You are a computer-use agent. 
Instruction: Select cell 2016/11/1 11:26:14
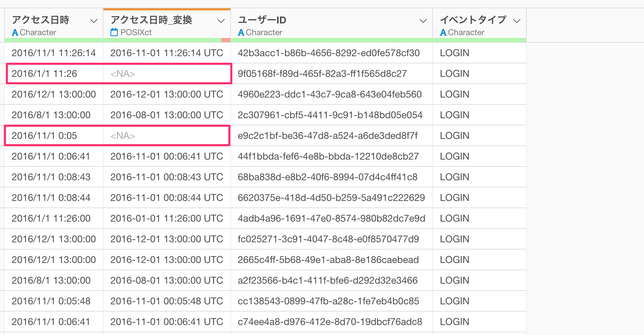tap(54, 53)
